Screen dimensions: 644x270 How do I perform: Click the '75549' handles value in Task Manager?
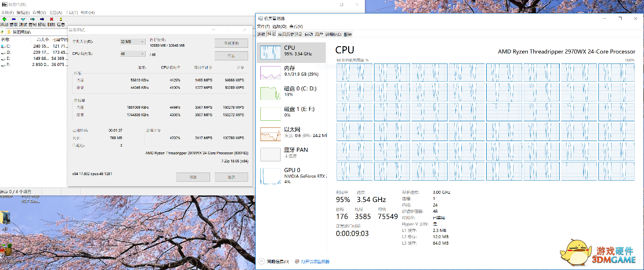pyautogui.click(x=388, y=216)
